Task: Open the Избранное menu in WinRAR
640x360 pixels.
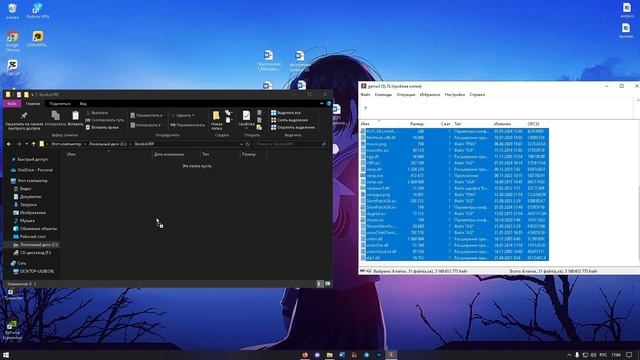Action: click(x=430, y=95)
